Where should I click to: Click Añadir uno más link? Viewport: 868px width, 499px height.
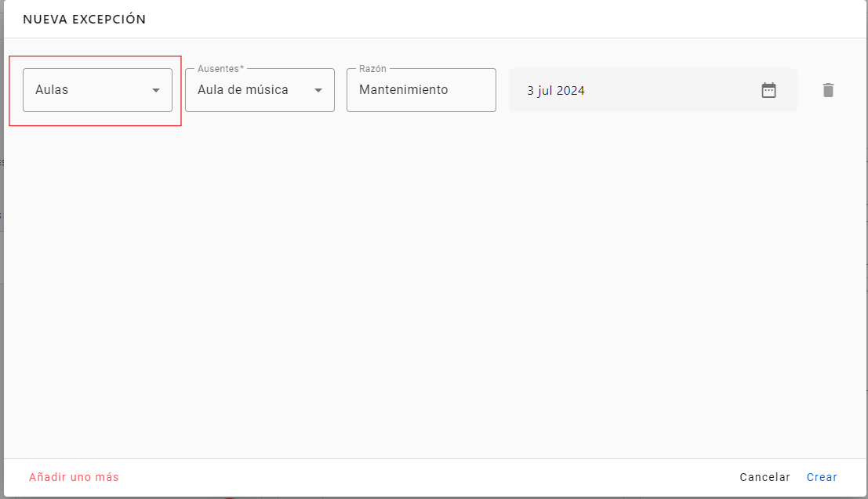(74, 477)
